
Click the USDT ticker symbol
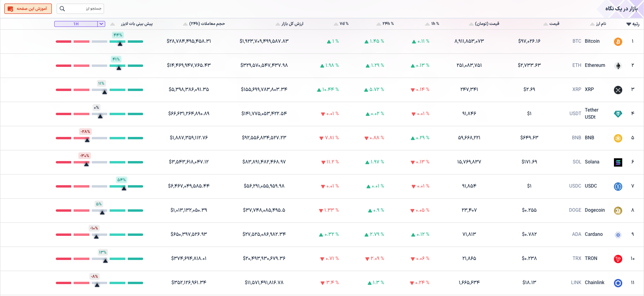tap(575, 114)
